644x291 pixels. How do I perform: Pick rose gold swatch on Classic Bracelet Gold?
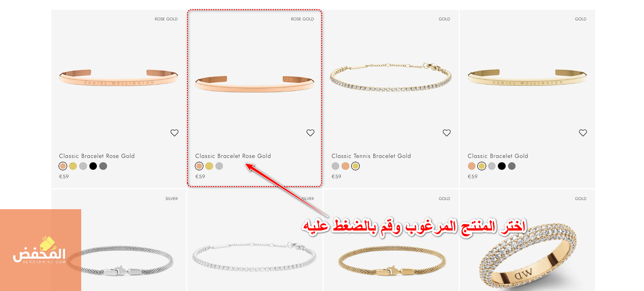click(x=472, y=166)
